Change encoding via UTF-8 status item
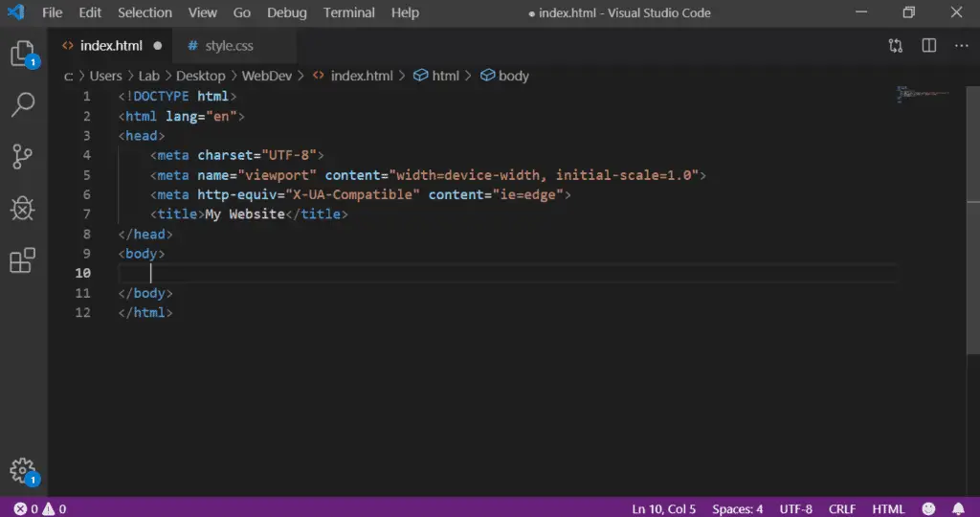 [x=795, y=509]
